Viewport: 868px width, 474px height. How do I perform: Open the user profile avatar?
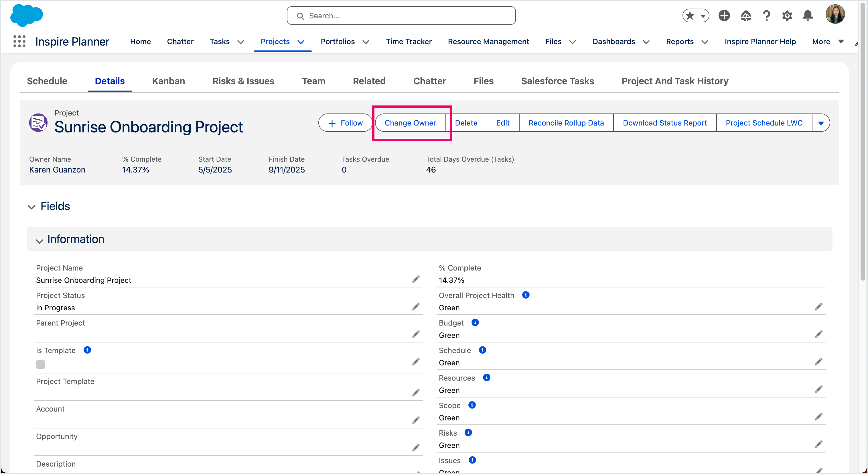(x=835, y=14)
